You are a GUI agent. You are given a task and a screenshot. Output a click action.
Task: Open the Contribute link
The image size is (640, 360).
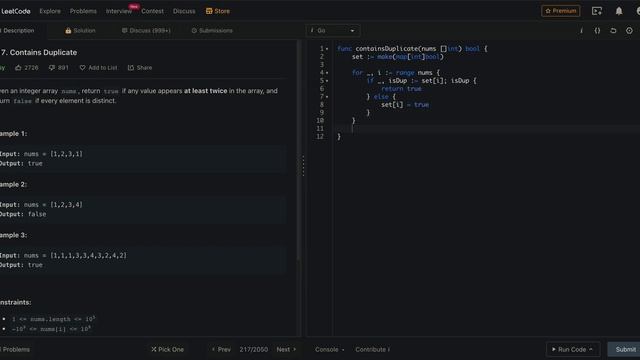pos(372,349)
